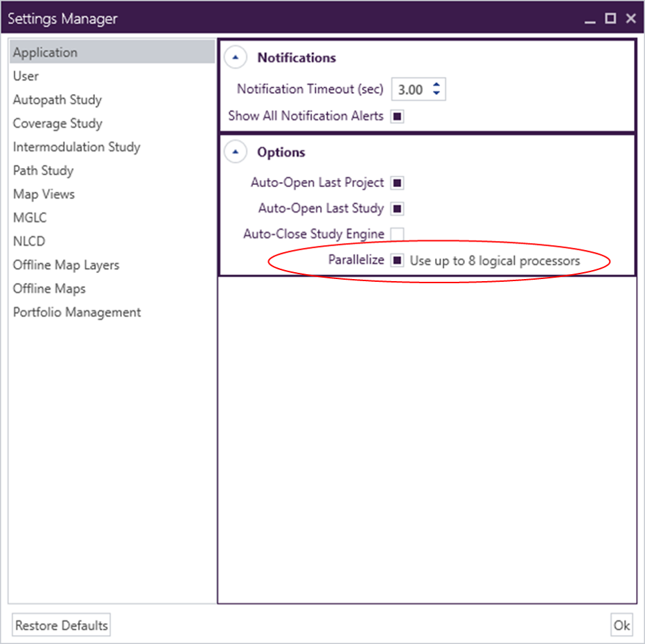Enable Auto-Close Study Engine
This screenshot has height=644, width=645.
(397, 234)
